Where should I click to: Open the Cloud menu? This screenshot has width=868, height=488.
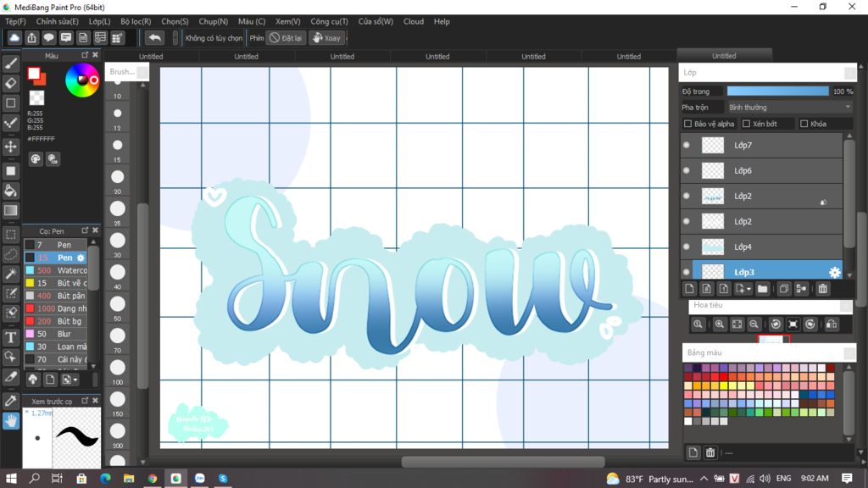coord(414,21)
